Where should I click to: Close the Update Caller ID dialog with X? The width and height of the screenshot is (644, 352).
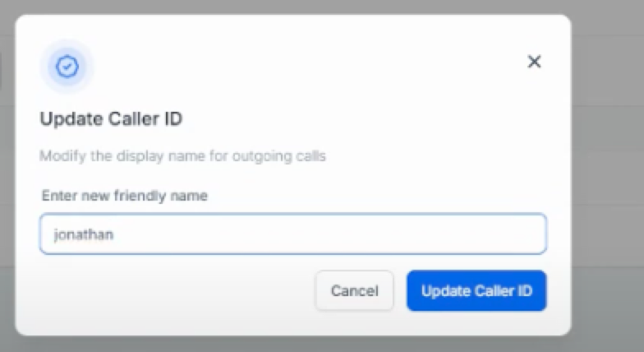click(x=534, y=62)
